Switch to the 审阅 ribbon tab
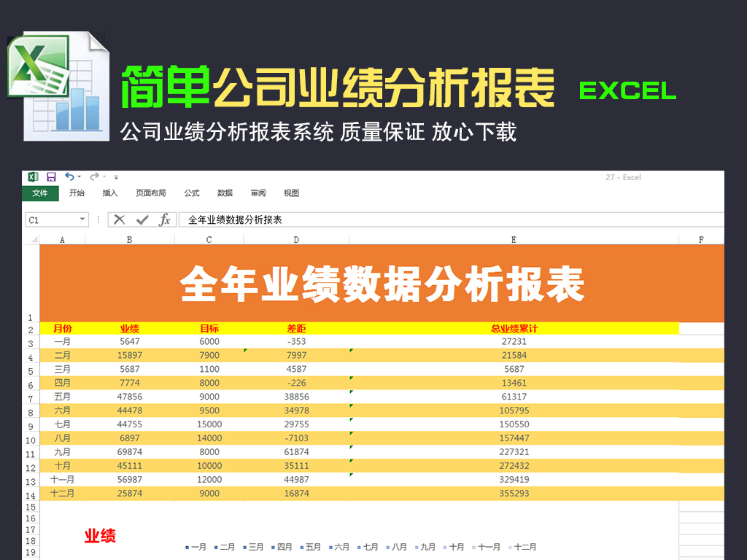Viewport: 747px width, 560px height. pos(258,192)
